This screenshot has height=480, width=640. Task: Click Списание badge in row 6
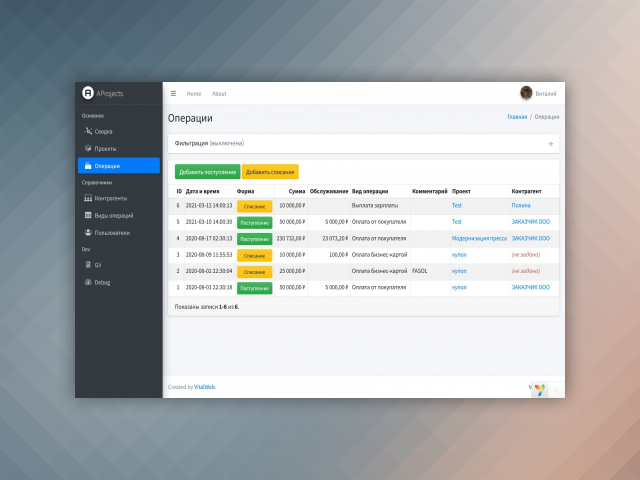coord(254,207)
